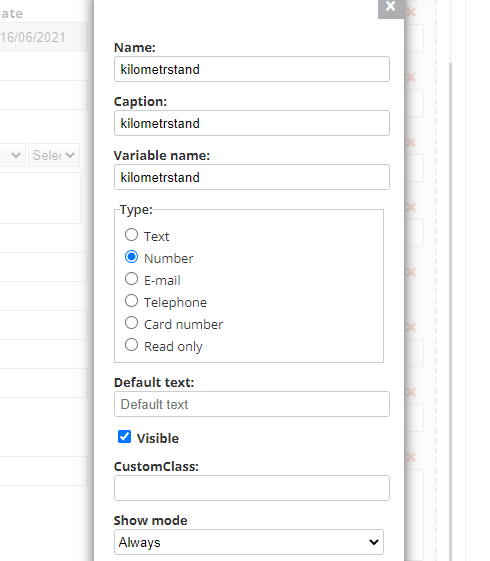Click the 16/06/2021 date field

43,37
